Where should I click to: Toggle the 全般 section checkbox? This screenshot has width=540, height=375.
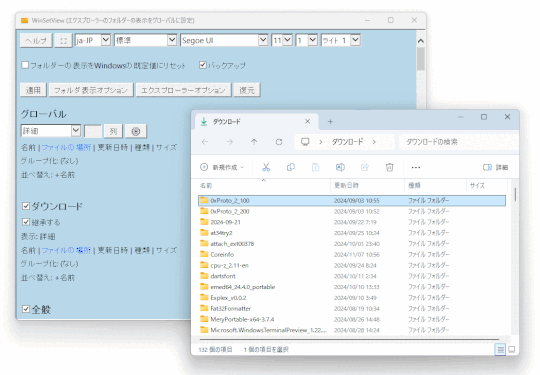click(x=26, y=309)
